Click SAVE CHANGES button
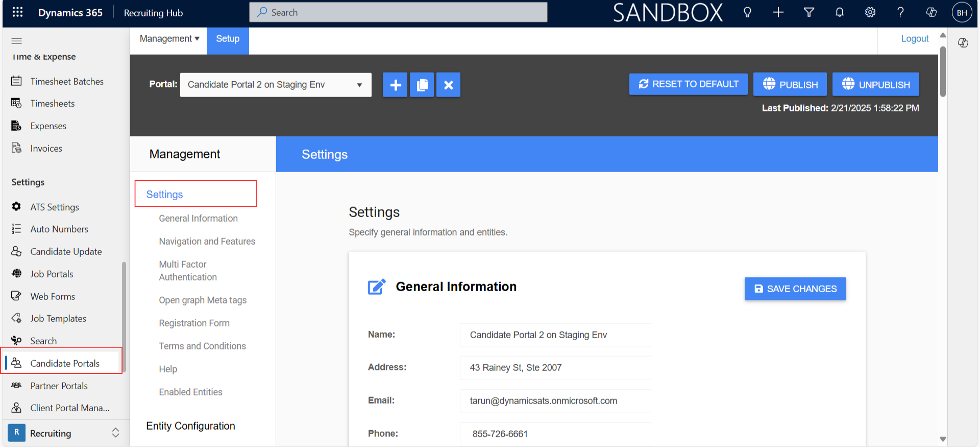 coord(795,289)
